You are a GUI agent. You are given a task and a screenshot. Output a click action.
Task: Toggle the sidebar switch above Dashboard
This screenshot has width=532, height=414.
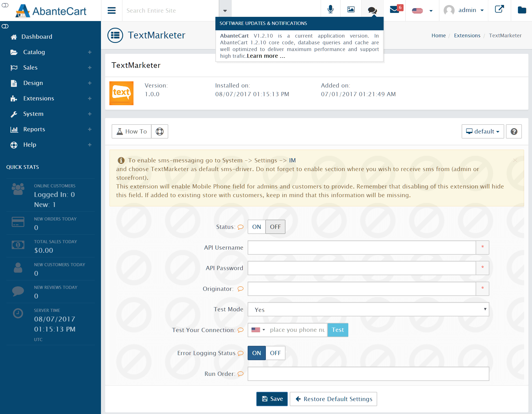5,26
